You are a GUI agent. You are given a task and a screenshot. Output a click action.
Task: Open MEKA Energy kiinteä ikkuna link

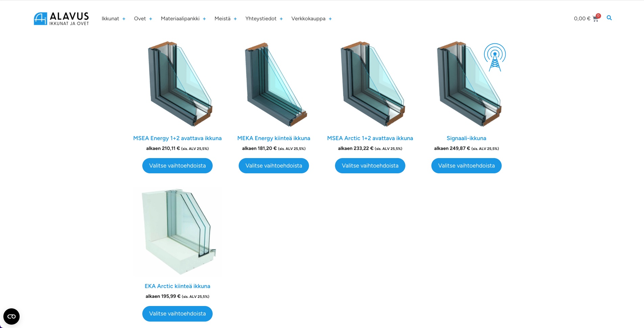click(x=274, y=138)
